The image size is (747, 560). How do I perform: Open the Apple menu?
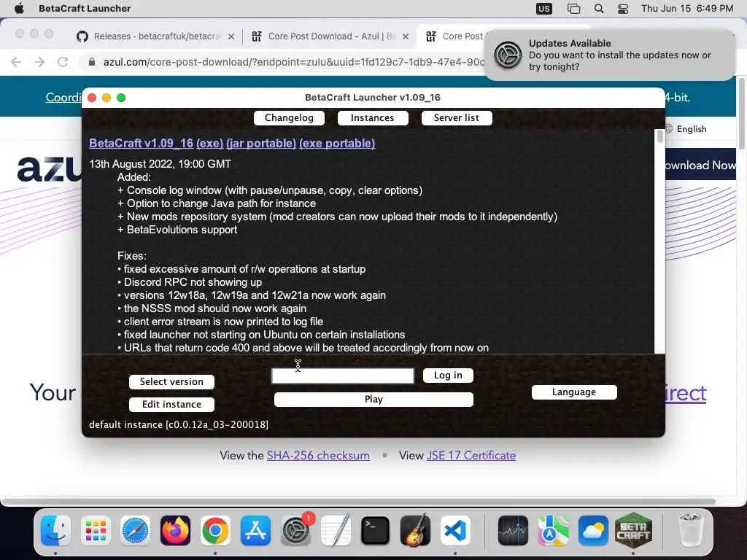[19, 8]
